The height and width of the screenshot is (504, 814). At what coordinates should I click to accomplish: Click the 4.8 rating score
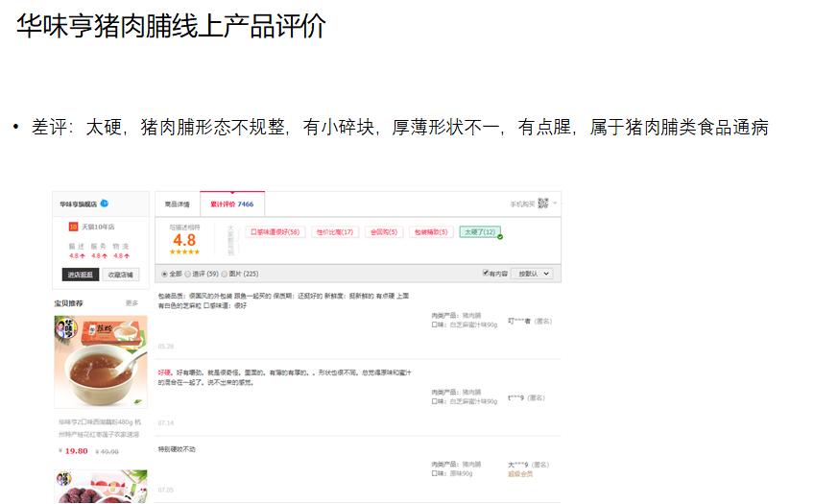click(x=184, y=240)
